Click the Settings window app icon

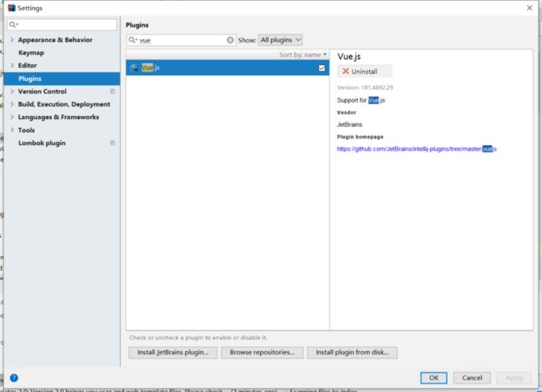[x=12, y=8]
